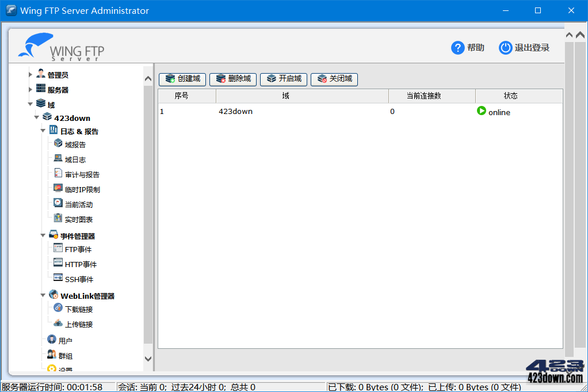The width and height of the screenshot is (588, 392).
Task: Click the 帮助 help button
Action: click(468, 48)
